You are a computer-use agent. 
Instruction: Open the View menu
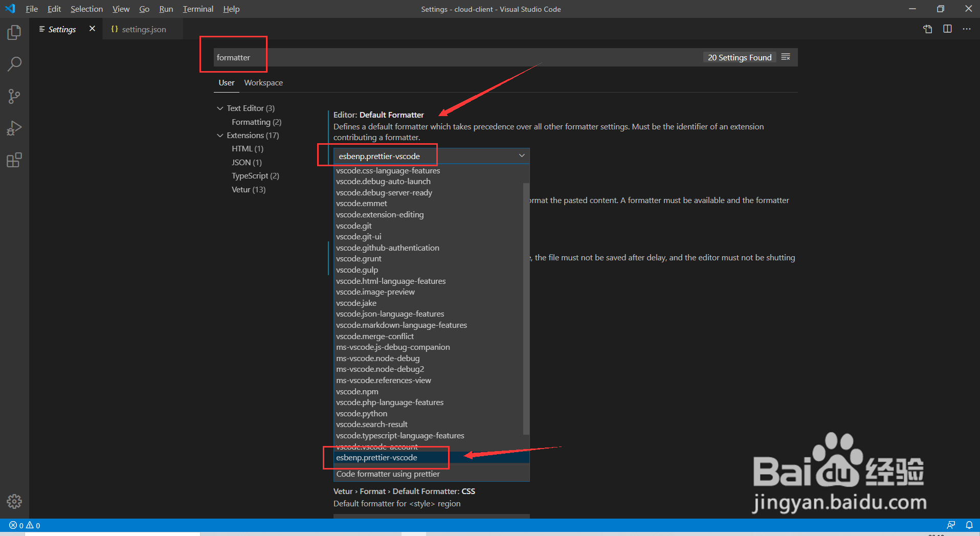(x=121, y=9)
